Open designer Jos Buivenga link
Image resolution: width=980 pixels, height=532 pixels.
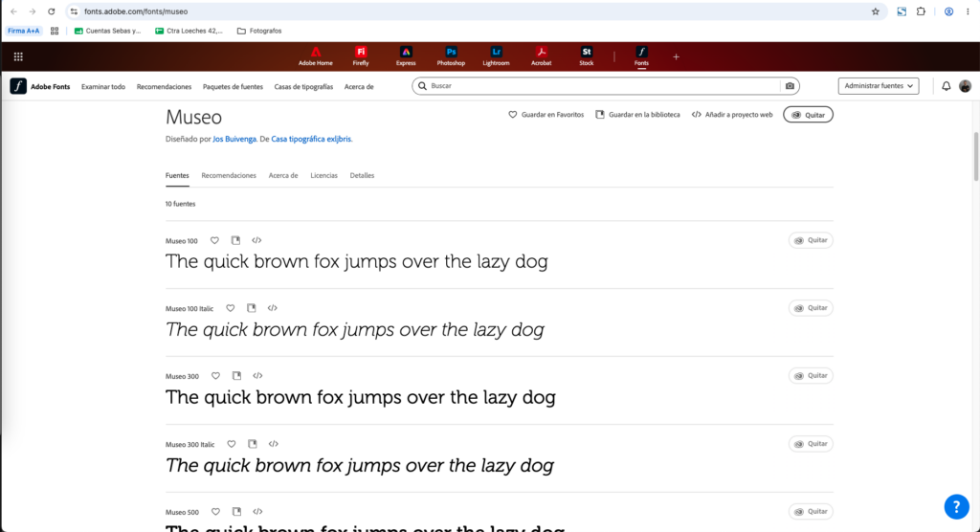click(234, 139)
